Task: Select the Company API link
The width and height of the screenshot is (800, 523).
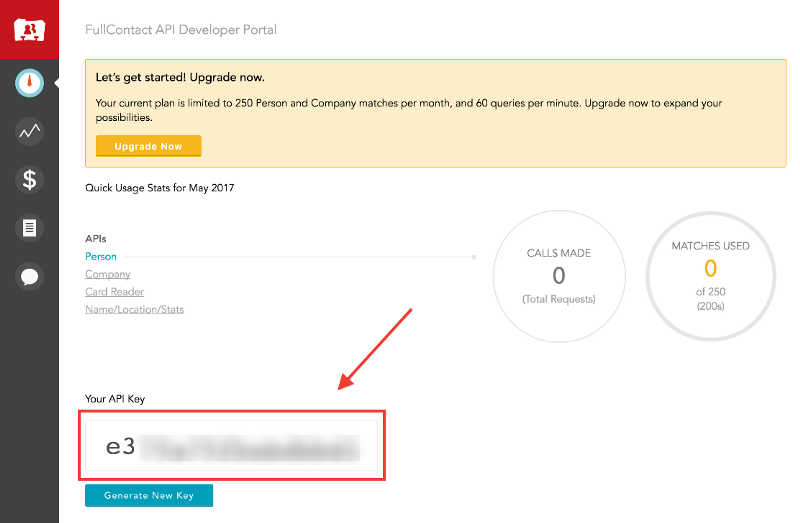Action: [x=107, y=274]
